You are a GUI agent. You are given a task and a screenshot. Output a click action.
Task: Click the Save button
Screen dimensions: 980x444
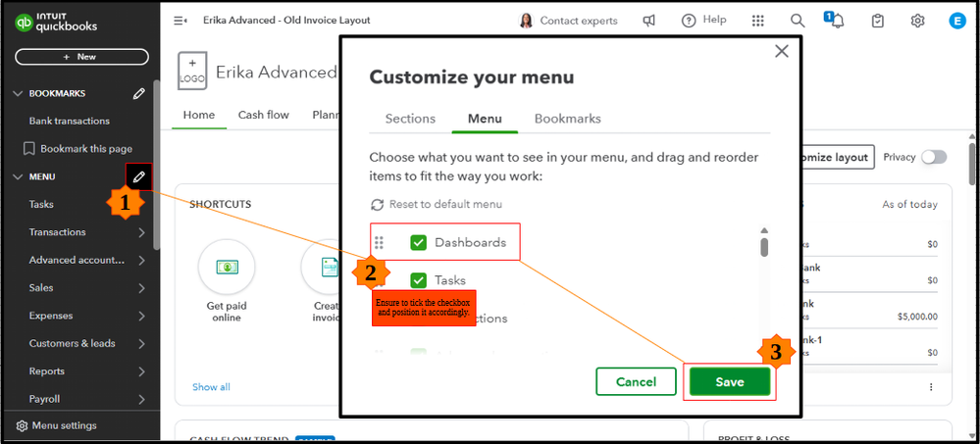[730, 381]
